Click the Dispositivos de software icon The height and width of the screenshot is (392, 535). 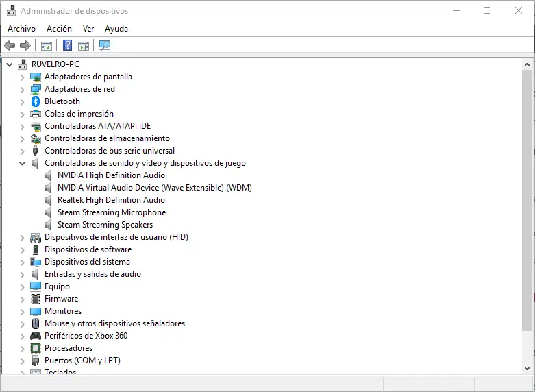pos(36,249)
